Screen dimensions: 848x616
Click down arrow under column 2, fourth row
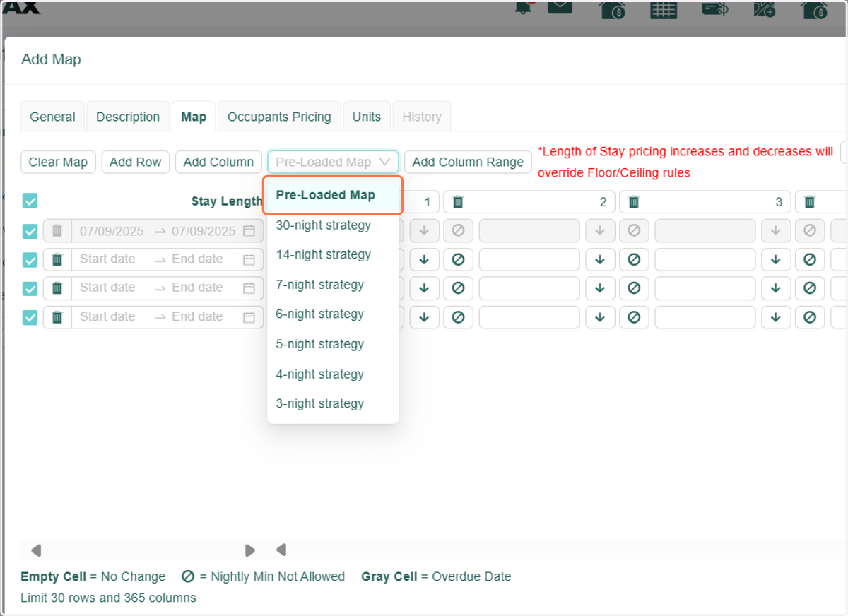600,317
